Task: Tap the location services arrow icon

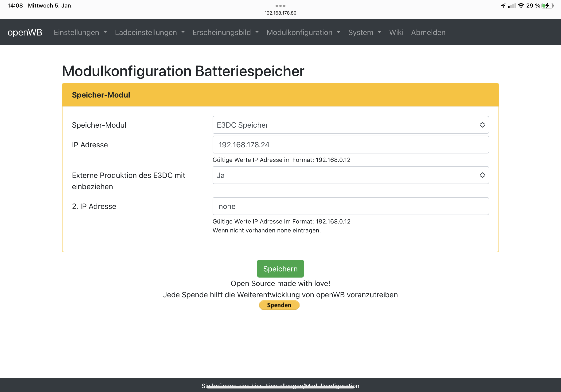Action: [503, 6]
